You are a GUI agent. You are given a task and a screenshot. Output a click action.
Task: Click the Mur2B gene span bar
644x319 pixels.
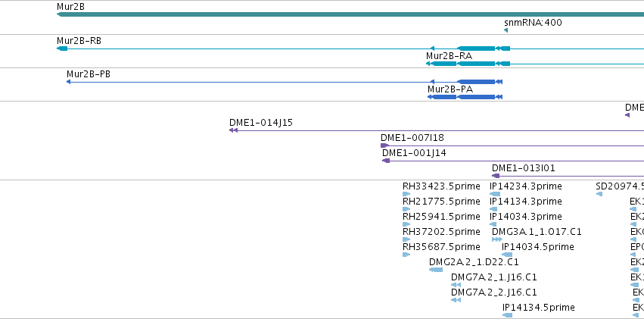350,15
